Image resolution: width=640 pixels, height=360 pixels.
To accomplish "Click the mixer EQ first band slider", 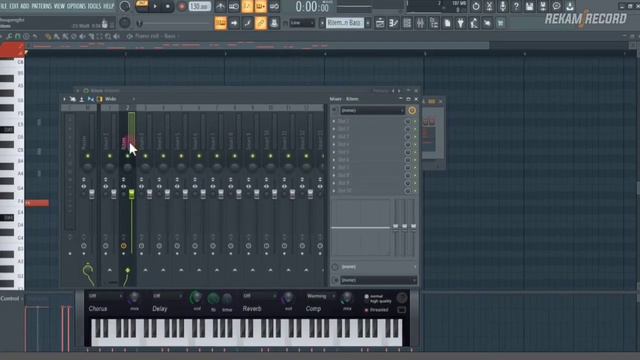I will point(395,227).
